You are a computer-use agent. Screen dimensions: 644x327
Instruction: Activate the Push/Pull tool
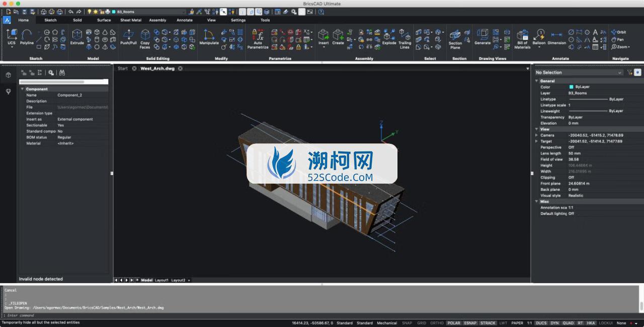(128, 37)
